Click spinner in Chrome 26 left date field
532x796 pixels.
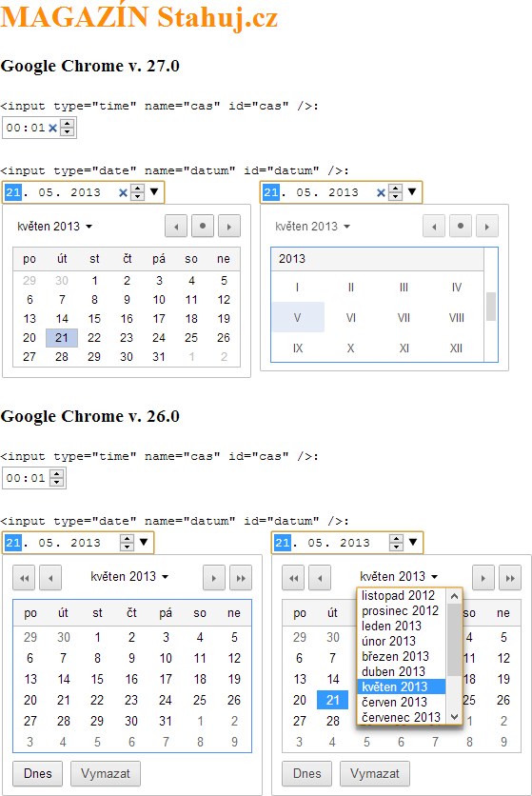127,543
